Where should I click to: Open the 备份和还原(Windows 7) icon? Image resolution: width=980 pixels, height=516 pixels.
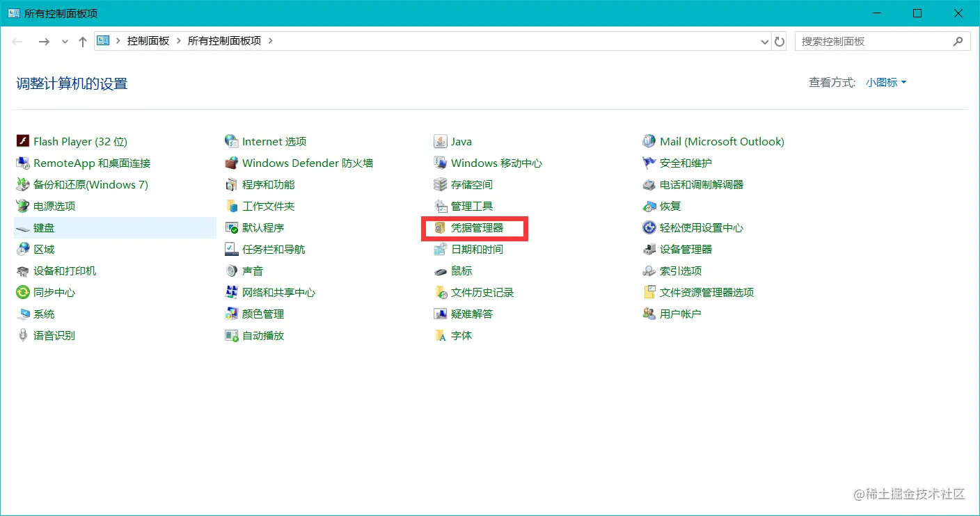pos(22,184)
